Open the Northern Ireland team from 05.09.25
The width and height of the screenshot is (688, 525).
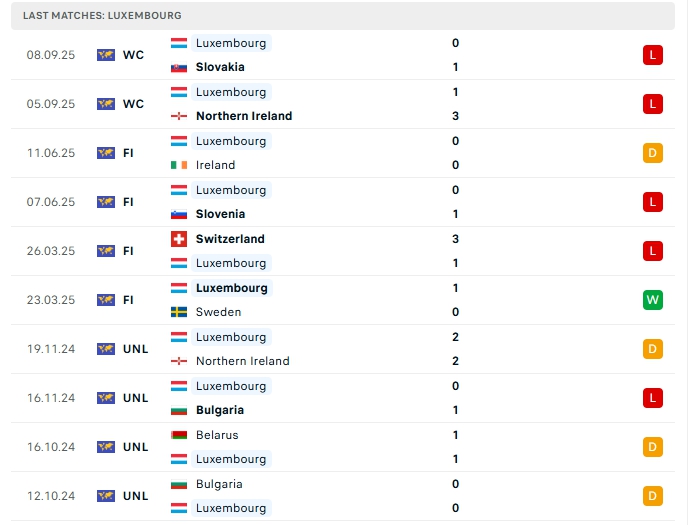pyautogui.click(x=244, y=116)
